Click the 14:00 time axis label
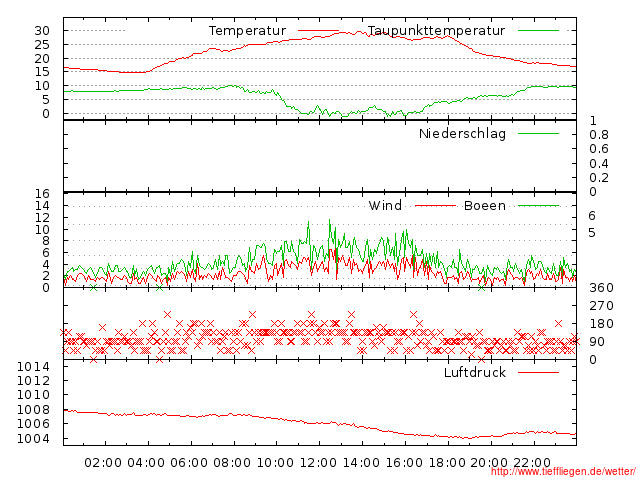The width and height of the screenshot is (640, 480). (361, 463)
